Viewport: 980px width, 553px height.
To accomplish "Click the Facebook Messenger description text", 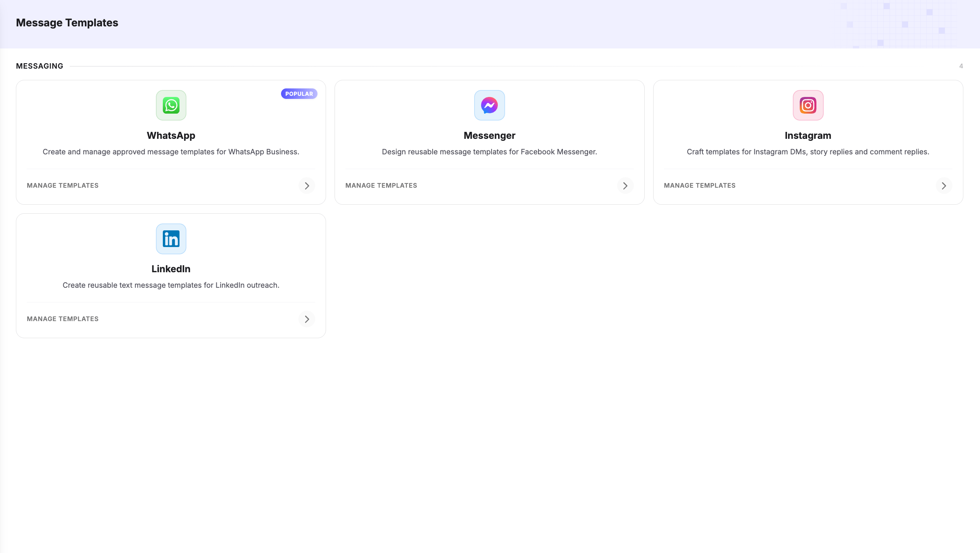I will 490,152.
